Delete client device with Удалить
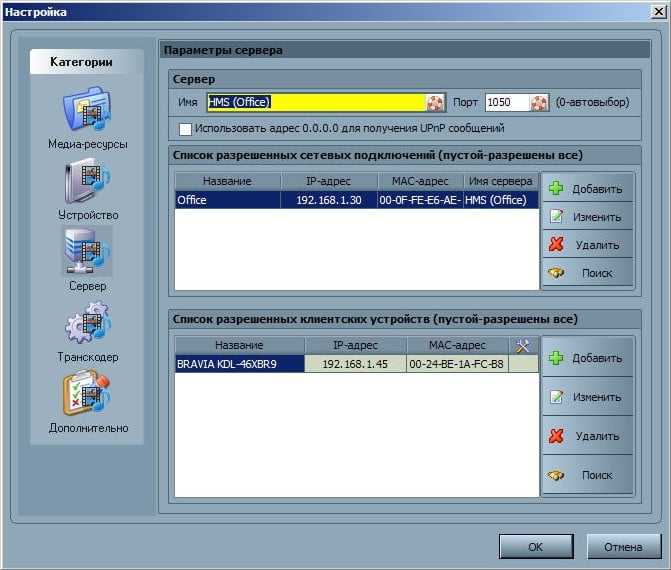Viewport: 671px width, 570px height. click(588, 436)
